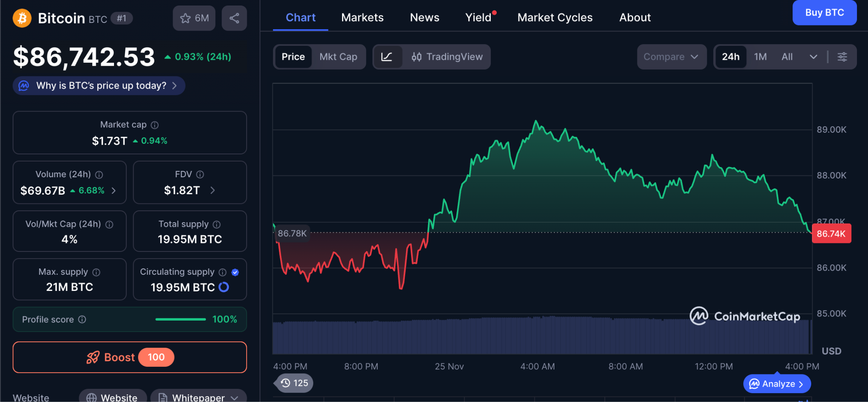The width and height of the screenshot is (868, 402).
Task: Open the Market Cycles tab
Action: 554,17
